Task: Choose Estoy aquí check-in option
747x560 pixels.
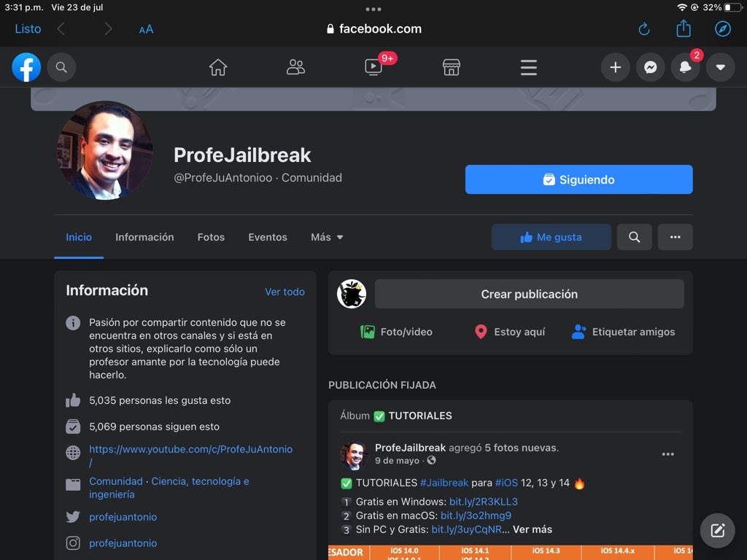Action: click(510, 332)
